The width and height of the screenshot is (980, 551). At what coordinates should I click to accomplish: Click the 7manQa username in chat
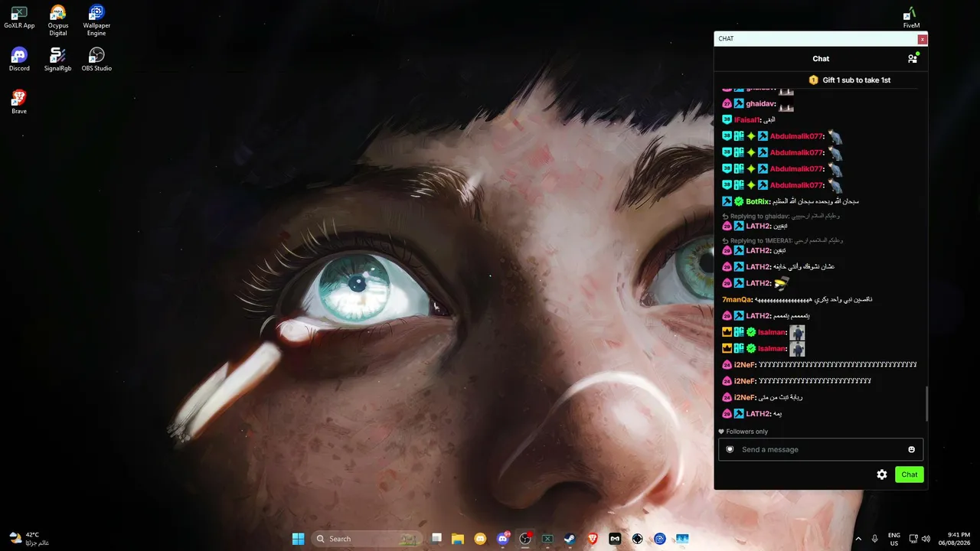(737, 299)
